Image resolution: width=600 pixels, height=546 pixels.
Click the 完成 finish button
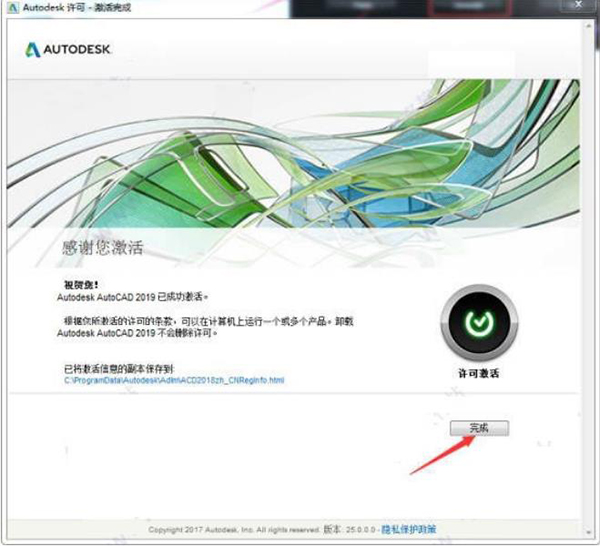click(479, 428)
